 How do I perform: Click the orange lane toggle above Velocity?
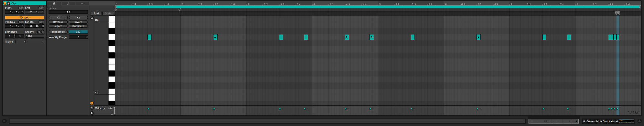tap(92, 103)
